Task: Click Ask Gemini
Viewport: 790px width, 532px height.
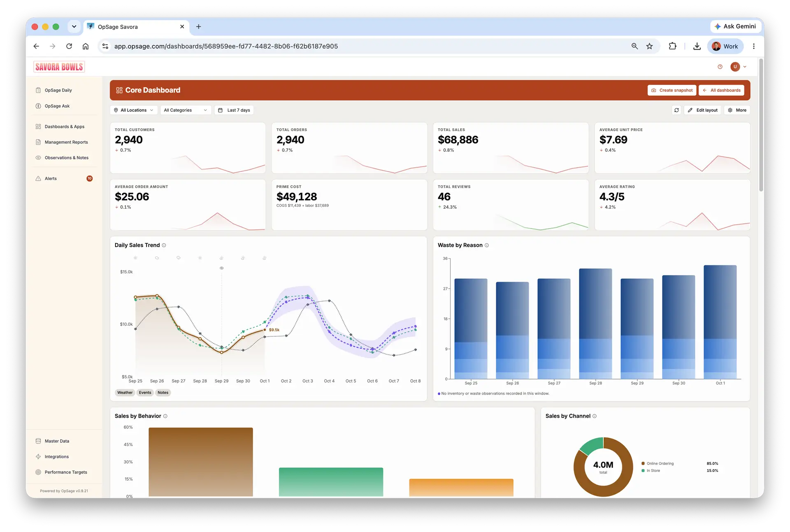Action: click(735, 26)
